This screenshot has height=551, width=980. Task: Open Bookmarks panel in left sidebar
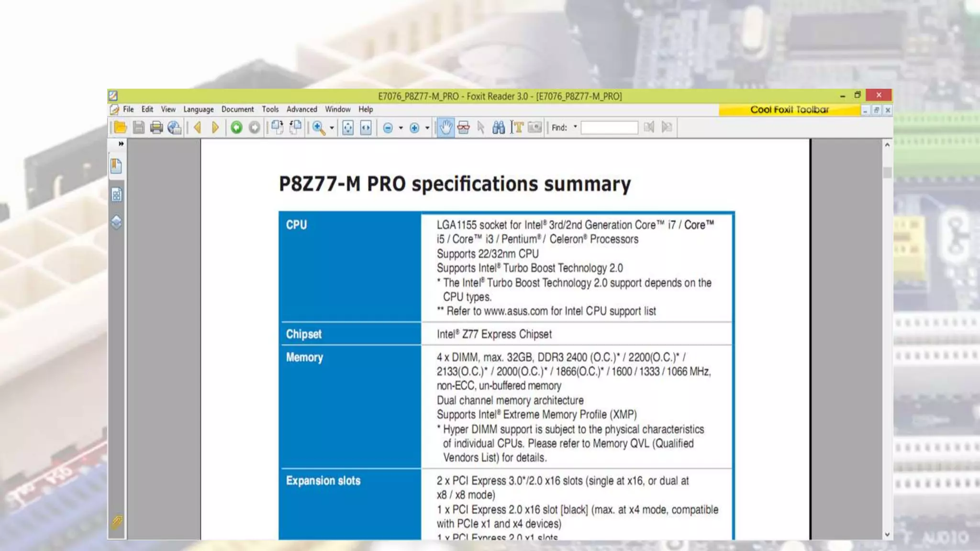(x=116, y=166)
